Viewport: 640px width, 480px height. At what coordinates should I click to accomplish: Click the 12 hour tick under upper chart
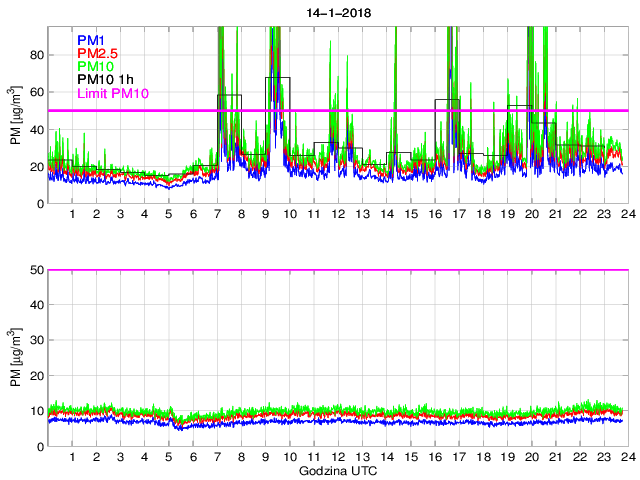[x=336, y=214]
